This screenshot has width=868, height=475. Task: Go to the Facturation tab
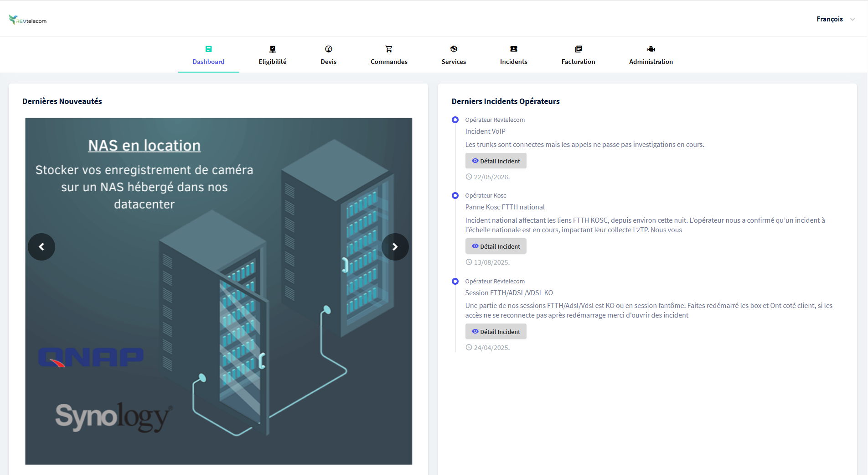(x=579, y=55)
